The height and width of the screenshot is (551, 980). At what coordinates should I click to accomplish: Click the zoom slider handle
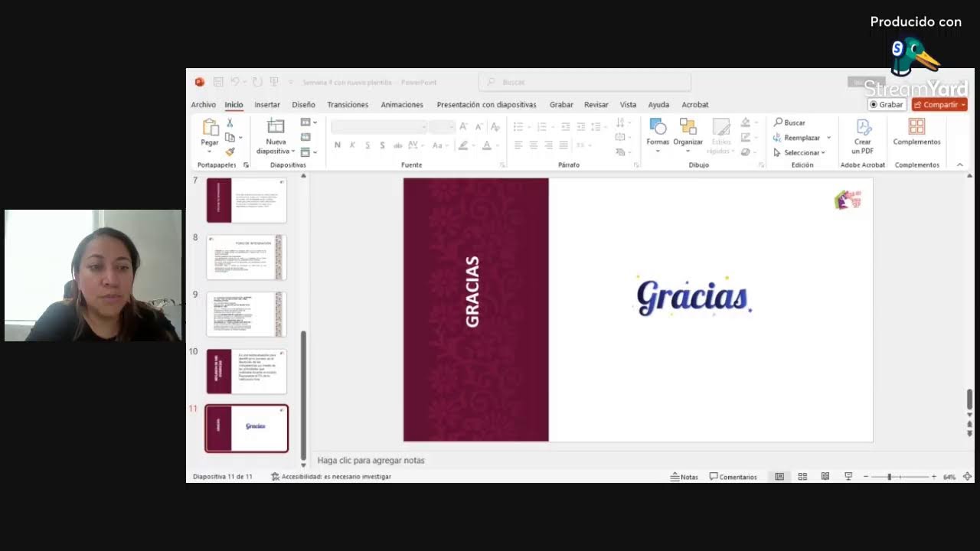click(x=890, y=477)
